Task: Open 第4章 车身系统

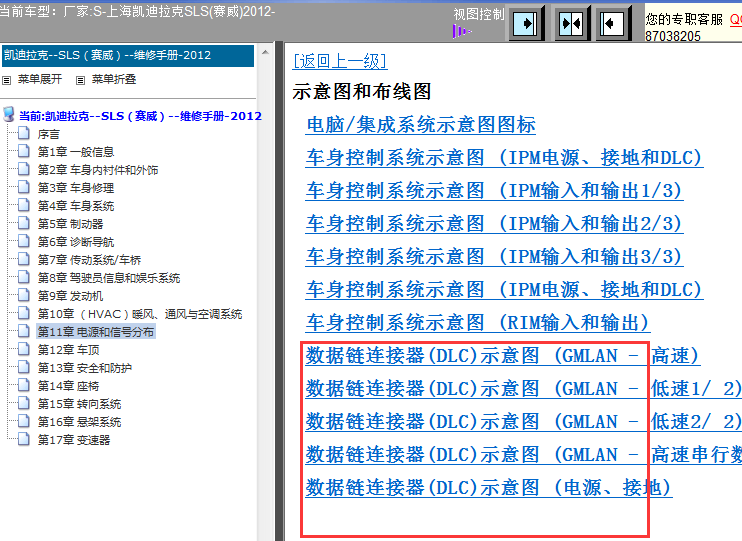Action: point(76,206)
